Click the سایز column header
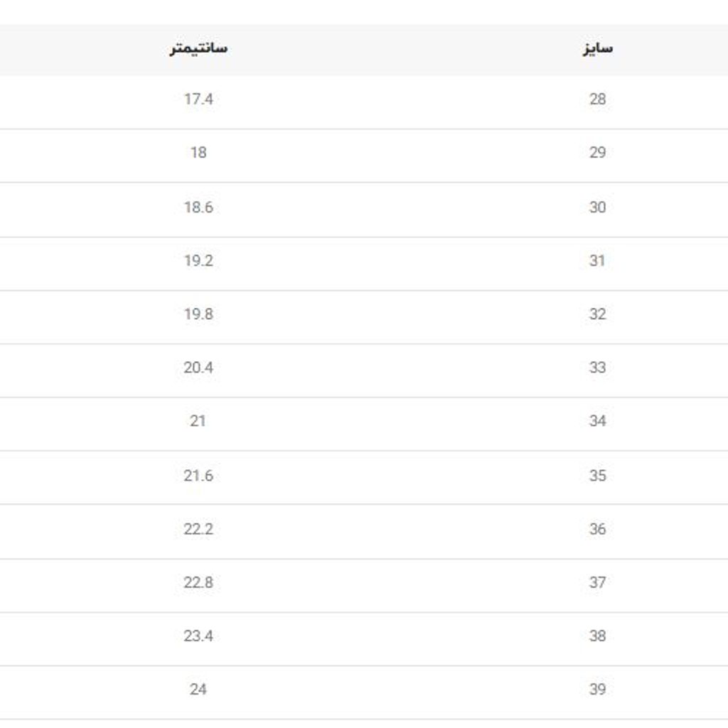Viewport: 728px width, 728px height. coord(597,49)
